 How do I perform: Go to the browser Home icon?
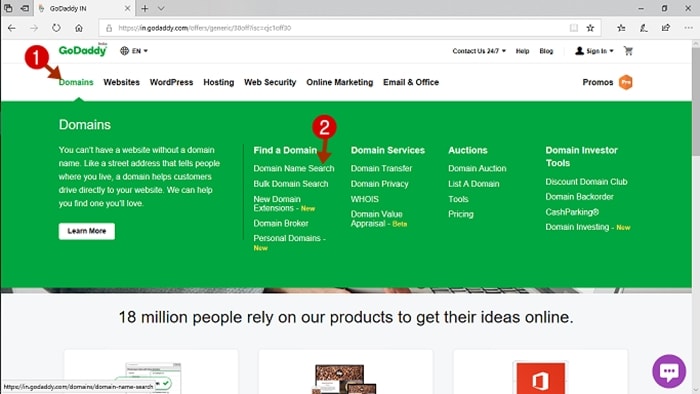[x=79, y=28]
